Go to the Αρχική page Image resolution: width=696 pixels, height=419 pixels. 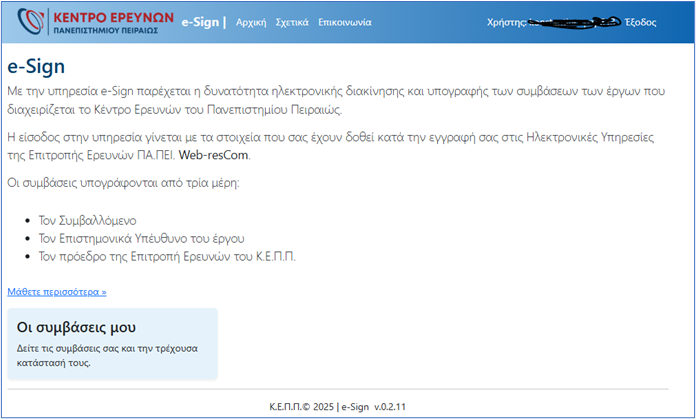250,22
